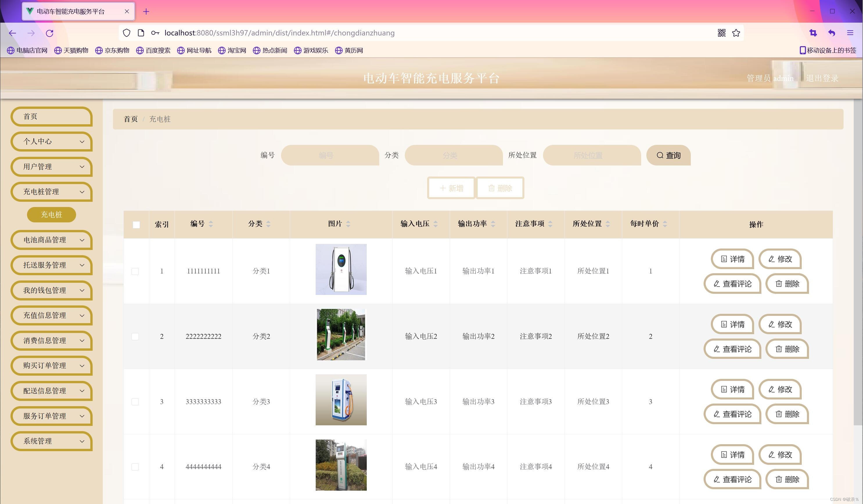Expand the 个人中心 sidebar menu
The width and height of the screenshot is (863, 504).
[x=52, y=141]
